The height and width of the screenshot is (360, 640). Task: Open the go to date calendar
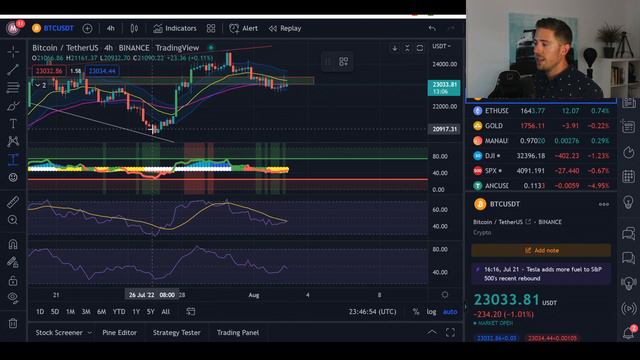coord(191,311)
